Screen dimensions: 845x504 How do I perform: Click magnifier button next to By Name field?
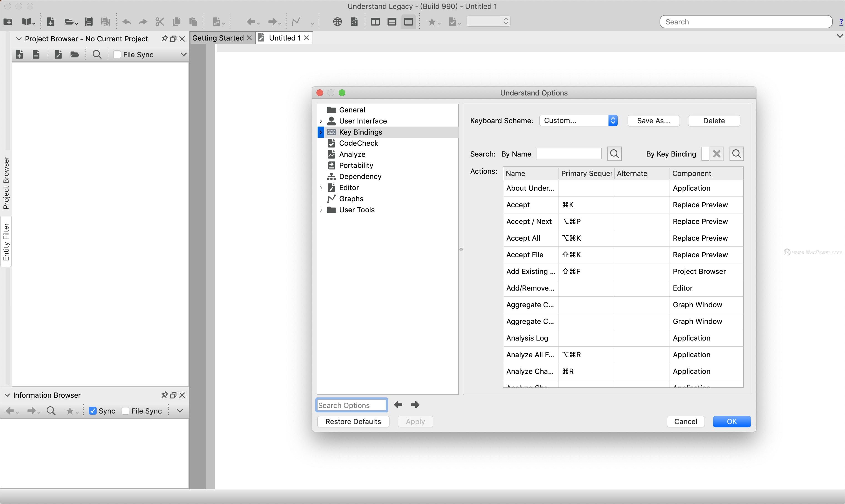point(614,154)
